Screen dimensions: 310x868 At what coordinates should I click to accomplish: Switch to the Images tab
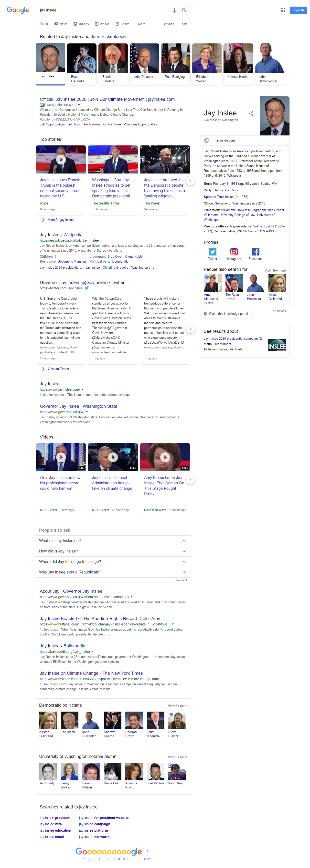pyautogui.click(x=81, y=24)
